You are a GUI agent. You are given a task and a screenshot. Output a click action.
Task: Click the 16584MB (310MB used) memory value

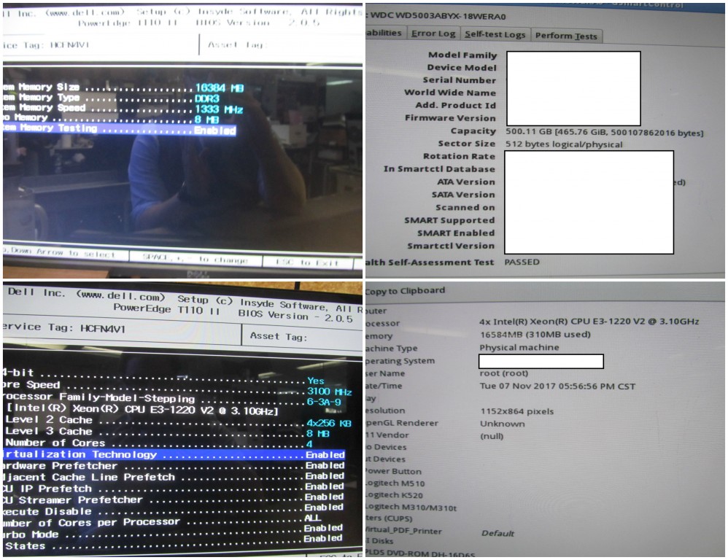tap(535, 335)
